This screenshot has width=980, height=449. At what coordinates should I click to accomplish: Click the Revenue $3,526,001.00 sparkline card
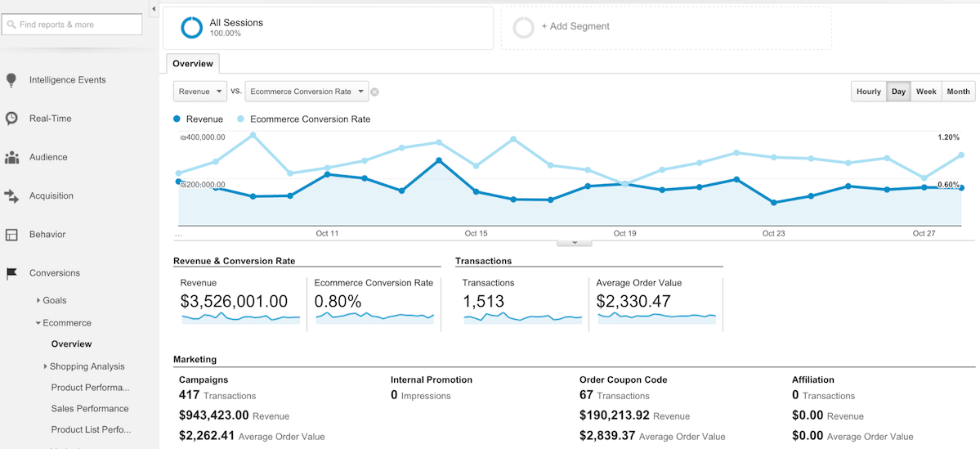(240, 304)
